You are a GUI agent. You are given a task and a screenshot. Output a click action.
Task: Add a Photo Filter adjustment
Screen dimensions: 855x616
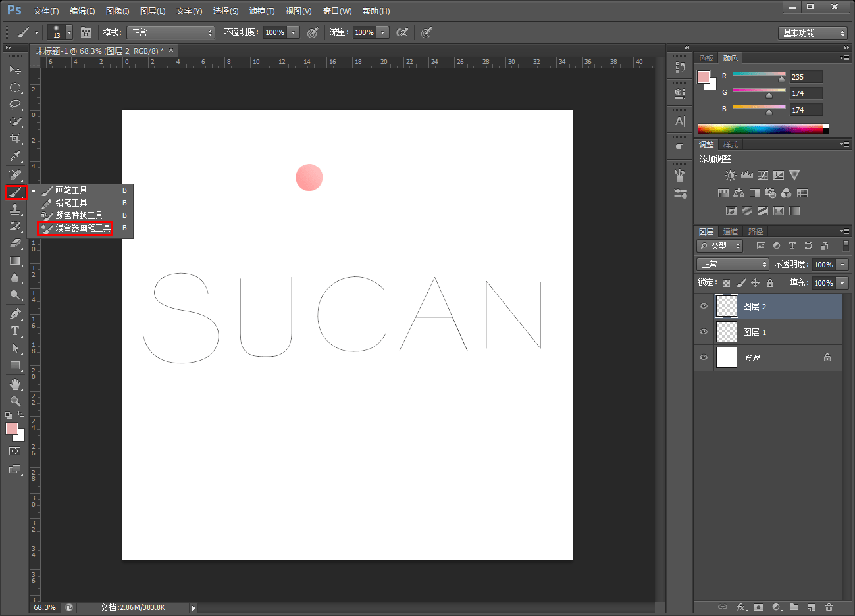tap(771, 193)
